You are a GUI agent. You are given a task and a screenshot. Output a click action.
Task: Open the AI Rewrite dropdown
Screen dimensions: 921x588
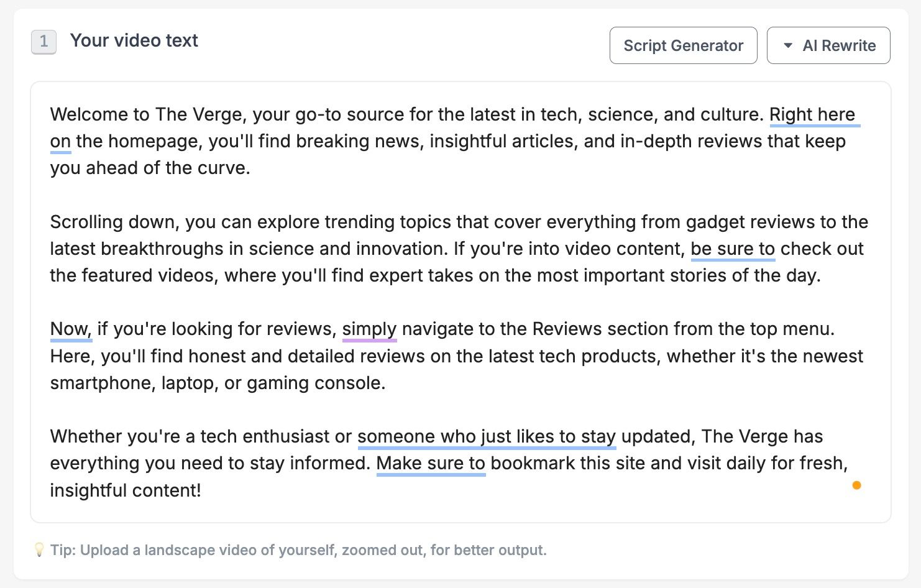[828, 45]
